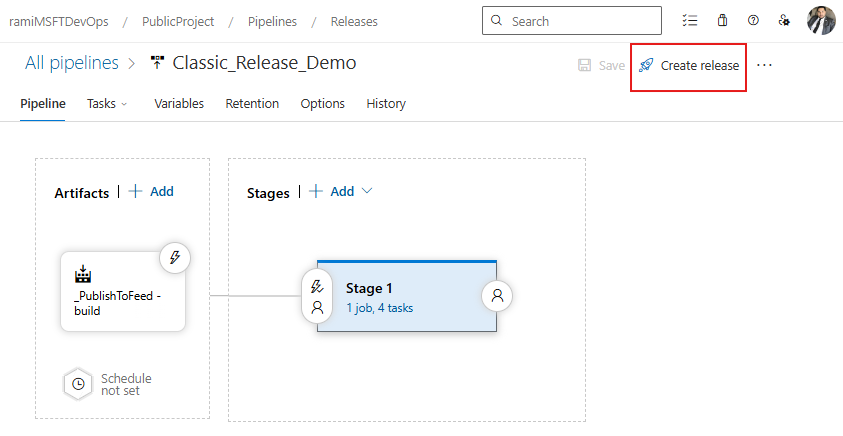The height and width of the screenshot is (436, 843).
Task: Click the All pipelines breadcrumb link
Action: (x=72, y=63)
